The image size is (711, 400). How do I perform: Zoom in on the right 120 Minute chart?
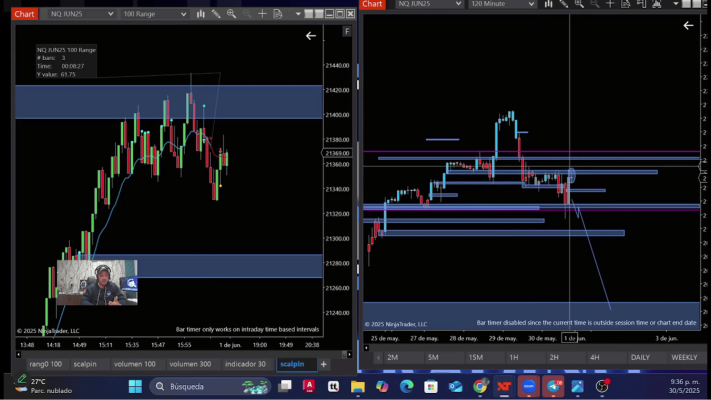579,4
